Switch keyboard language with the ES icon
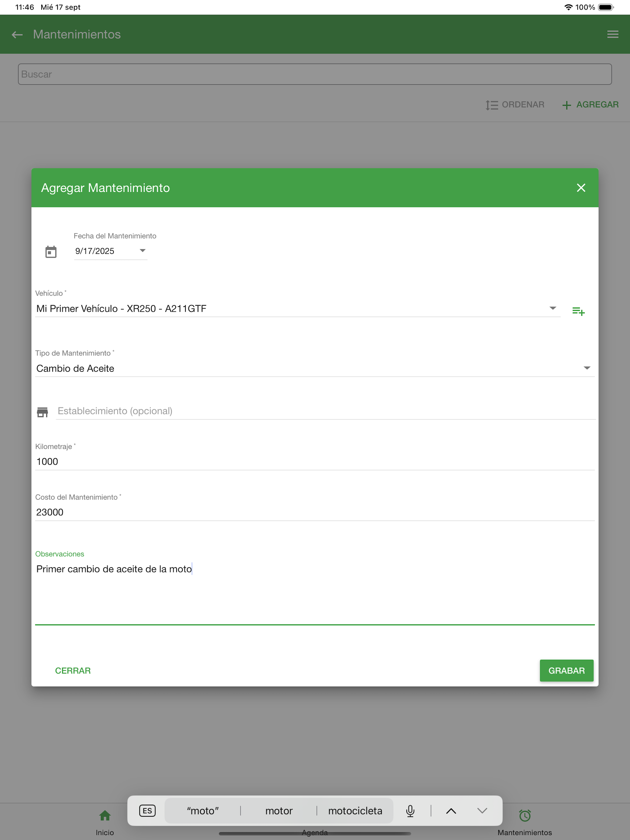Screen dimensions: 630x840 tap(147, 811)
